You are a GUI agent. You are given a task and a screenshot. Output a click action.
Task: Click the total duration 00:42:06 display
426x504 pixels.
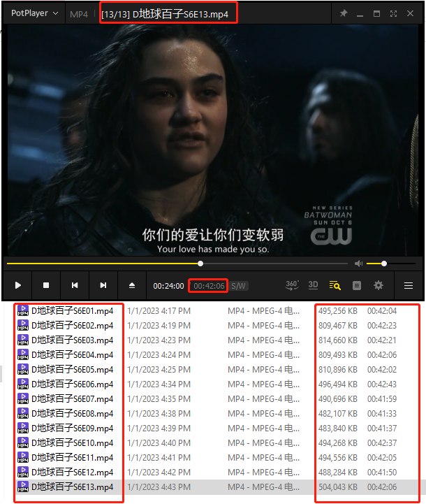tap(209, 286)
